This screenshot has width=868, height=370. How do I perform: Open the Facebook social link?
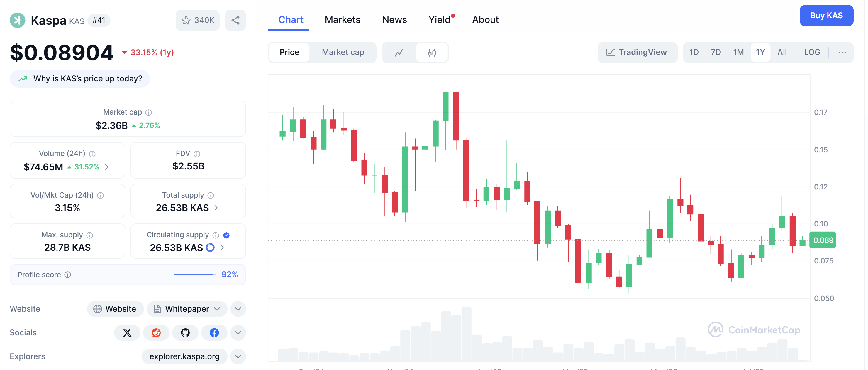click(214, 333)
